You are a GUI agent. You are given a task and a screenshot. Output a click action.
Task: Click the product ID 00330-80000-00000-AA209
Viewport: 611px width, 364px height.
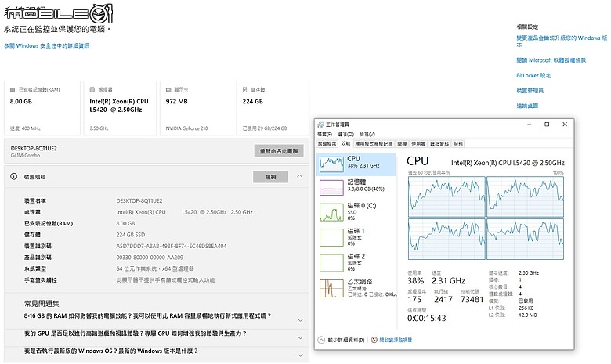click(x=150, y=258)
